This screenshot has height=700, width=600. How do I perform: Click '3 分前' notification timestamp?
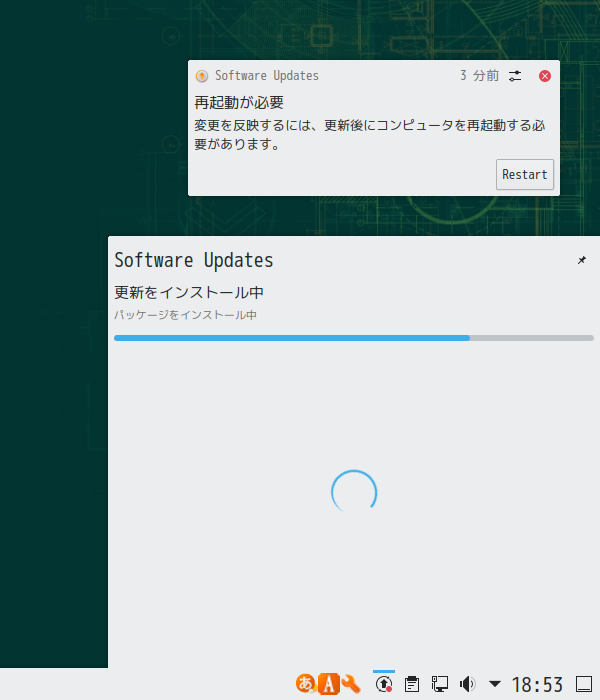tap(479, 76)
